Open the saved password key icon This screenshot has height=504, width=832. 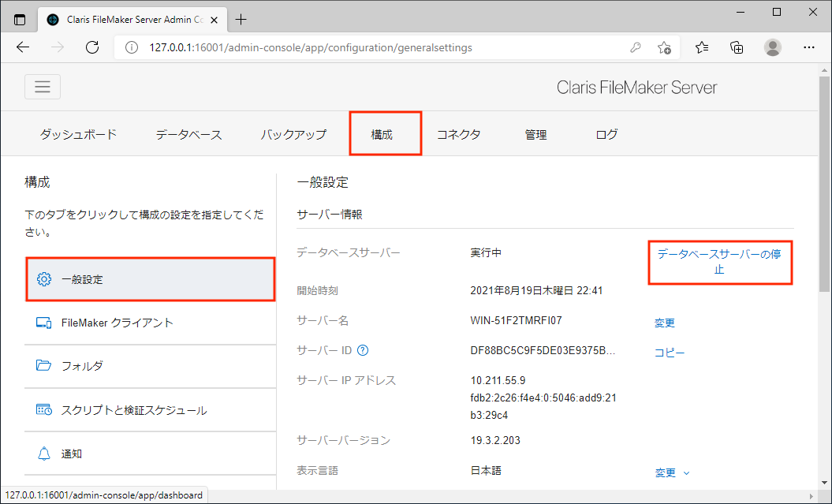(636, 47)
